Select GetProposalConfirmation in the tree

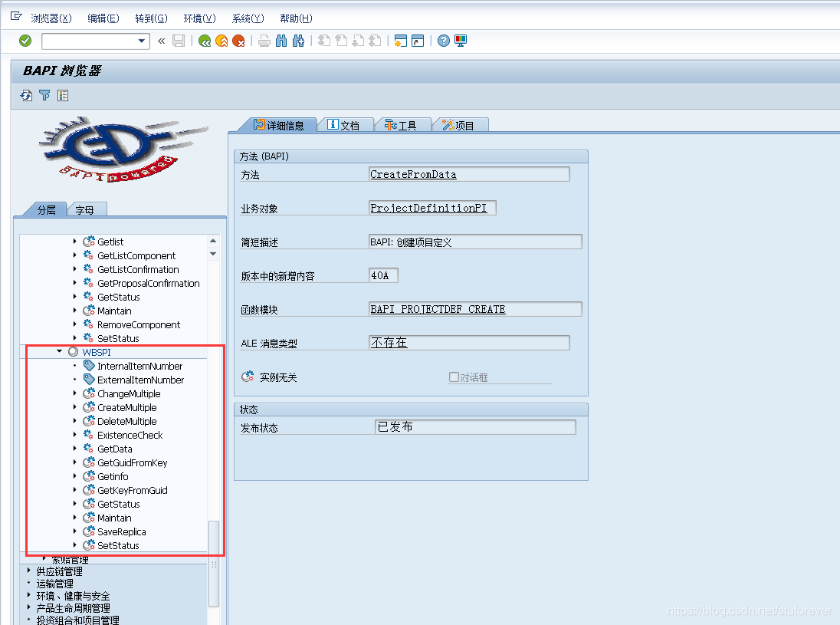point(149,283)
